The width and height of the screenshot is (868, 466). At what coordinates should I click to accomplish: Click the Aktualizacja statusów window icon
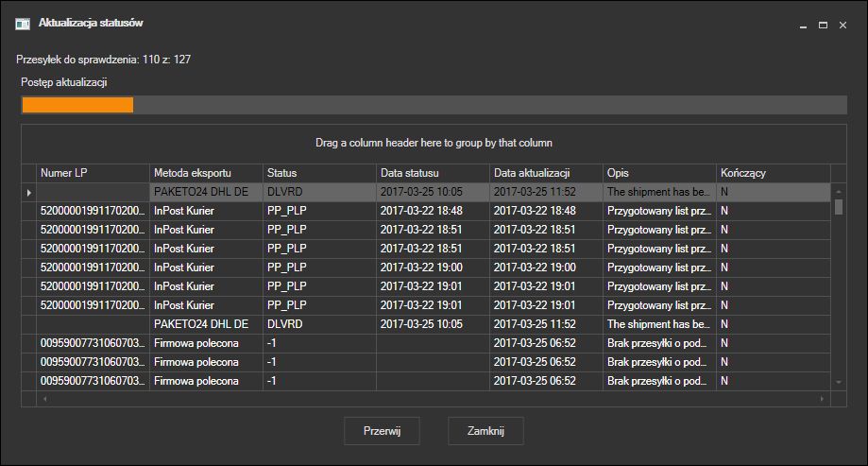[23, 24]
